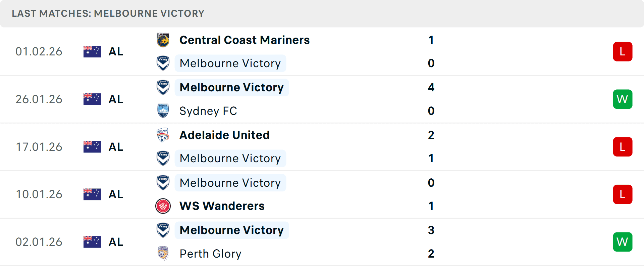Expand the Adelaide United match details
This screenshot has width=644, height=266.
(322, 147)
